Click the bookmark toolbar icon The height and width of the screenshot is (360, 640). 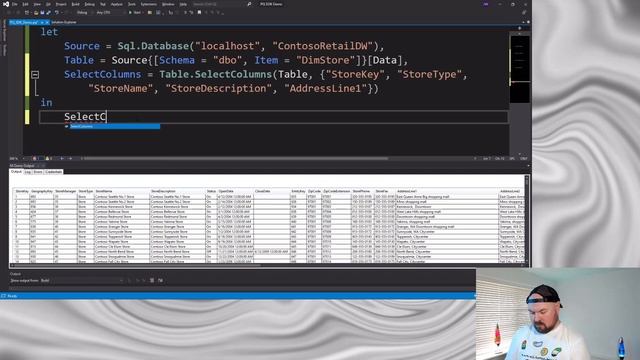(x=199, y=13)
